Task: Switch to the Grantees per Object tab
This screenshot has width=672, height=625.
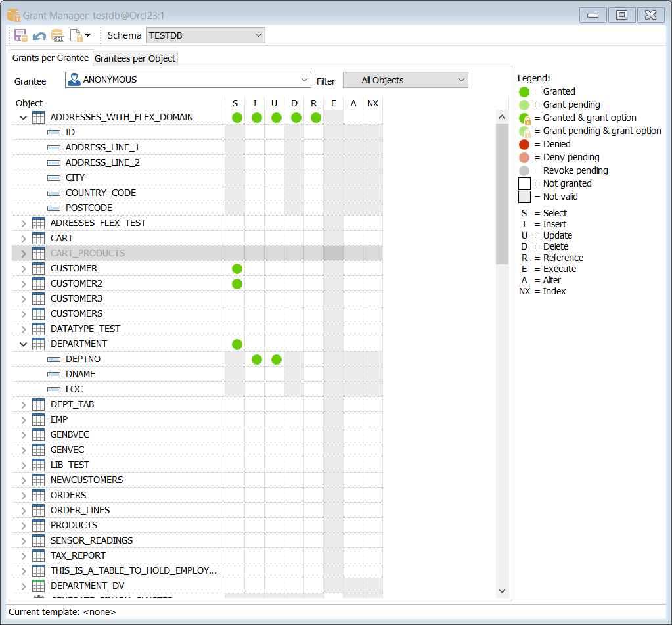Action: [x=134, y=58]
